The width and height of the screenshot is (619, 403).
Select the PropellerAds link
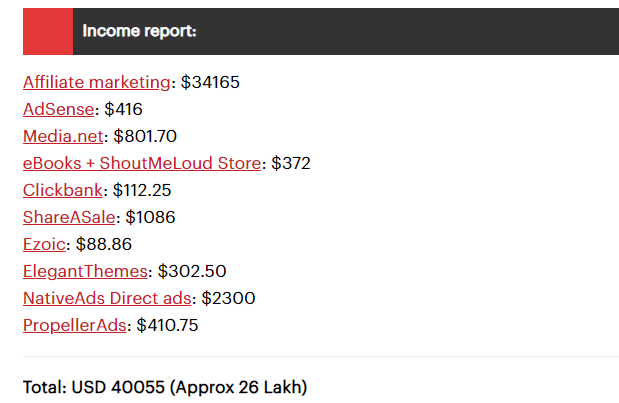75,325
